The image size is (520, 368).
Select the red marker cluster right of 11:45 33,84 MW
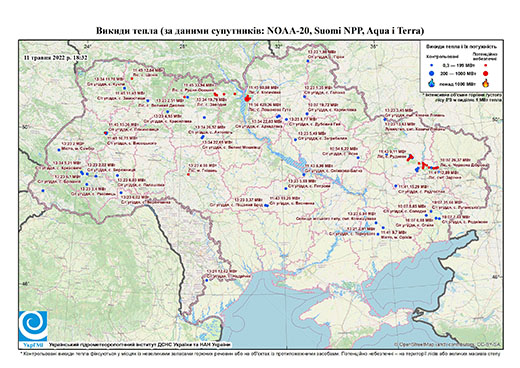[216, 94]
